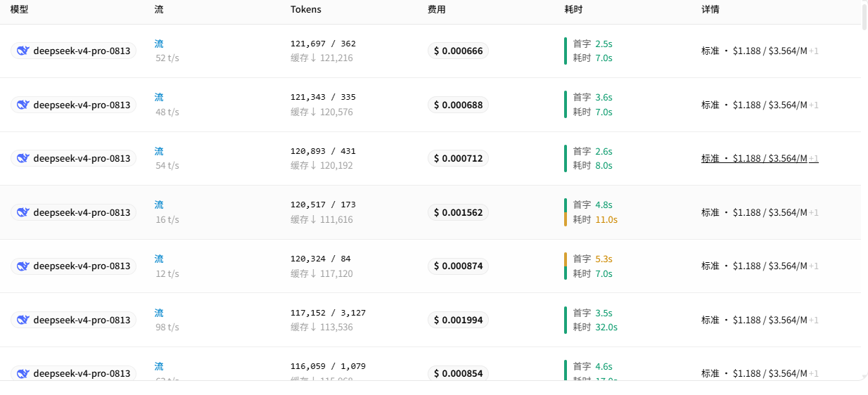Open the 流 link above 54 t/s

[159, 151]
